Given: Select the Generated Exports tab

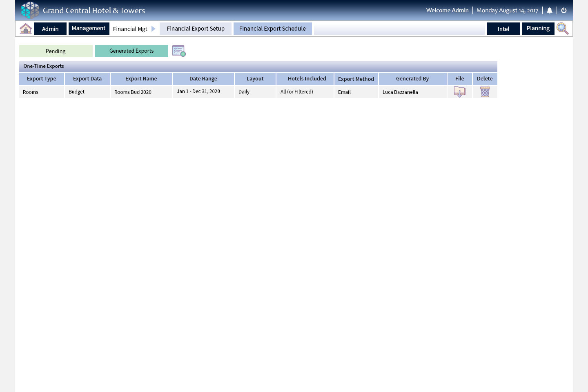Looking at the screenshot, I should tap(131, 51).
